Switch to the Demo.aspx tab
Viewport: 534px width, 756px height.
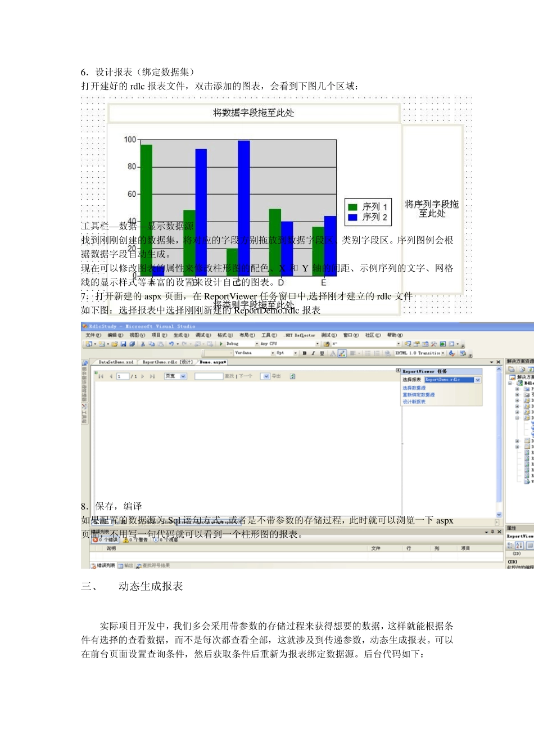pyautogui.click(x=212, y=362)
